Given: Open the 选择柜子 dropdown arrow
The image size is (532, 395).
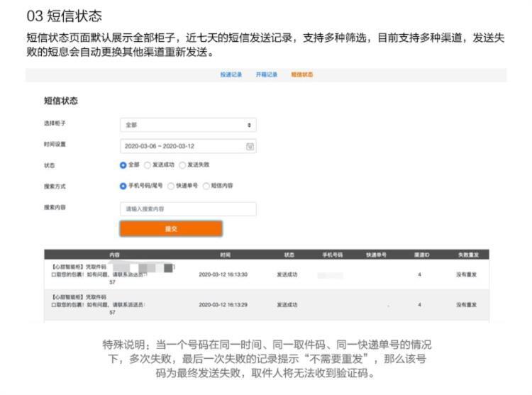Looking at the screenshot, I should click(249, 125).
